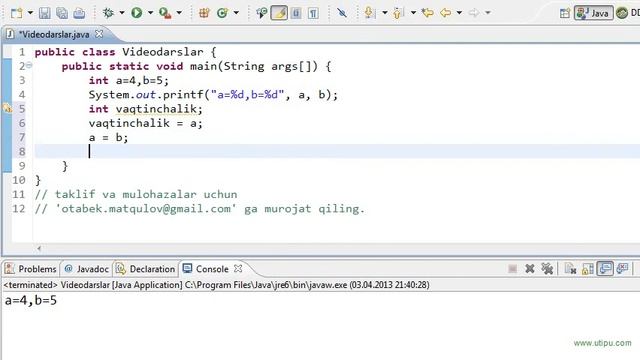Image resolution: width=640 pixels, height=360 pixels.
Task: Expand the Run configurations dropdown arrow
Action: 150,13
